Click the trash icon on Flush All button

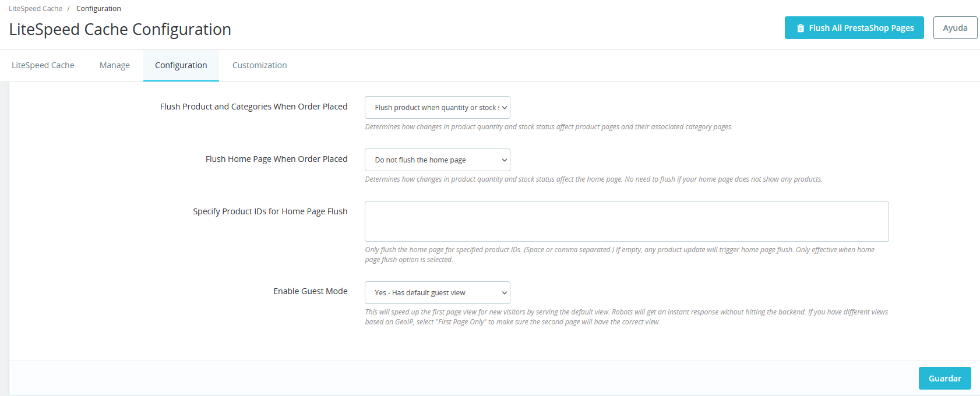pos(801,28)
